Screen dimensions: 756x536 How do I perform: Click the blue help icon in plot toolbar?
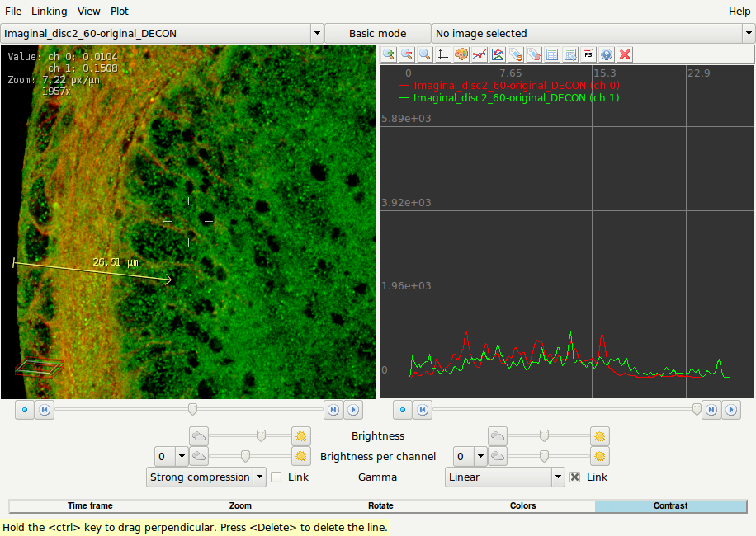click(607, 54)
